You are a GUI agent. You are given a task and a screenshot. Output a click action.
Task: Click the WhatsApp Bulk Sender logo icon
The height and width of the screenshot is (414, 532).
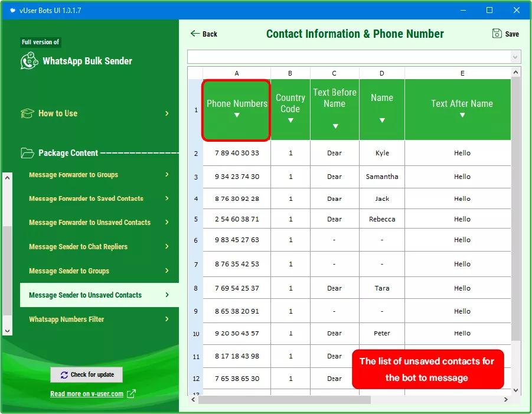[29, 61]
